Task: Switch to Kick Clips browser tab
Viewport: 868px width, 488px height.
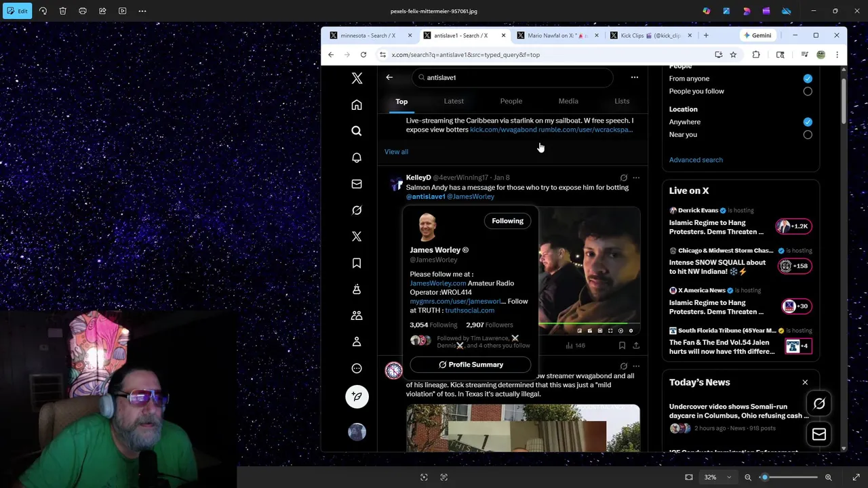Action: tap(650, 35)
